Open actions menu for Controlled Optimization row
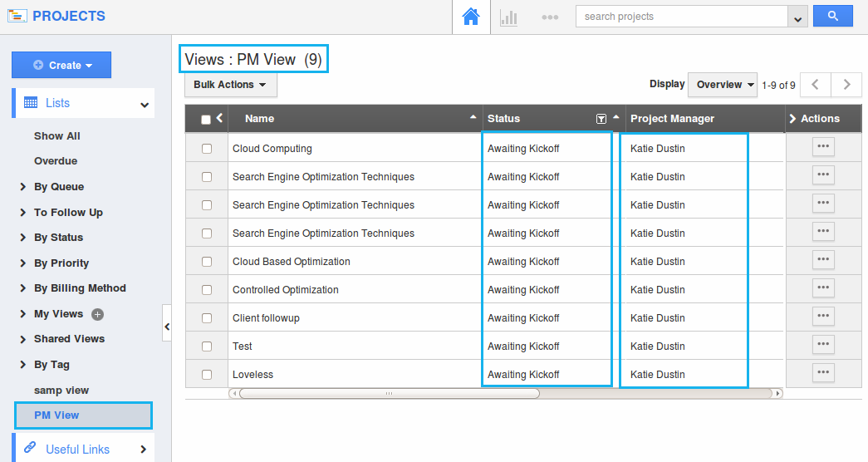This screenshot has height=462, width=868. [x=823, y=288]
